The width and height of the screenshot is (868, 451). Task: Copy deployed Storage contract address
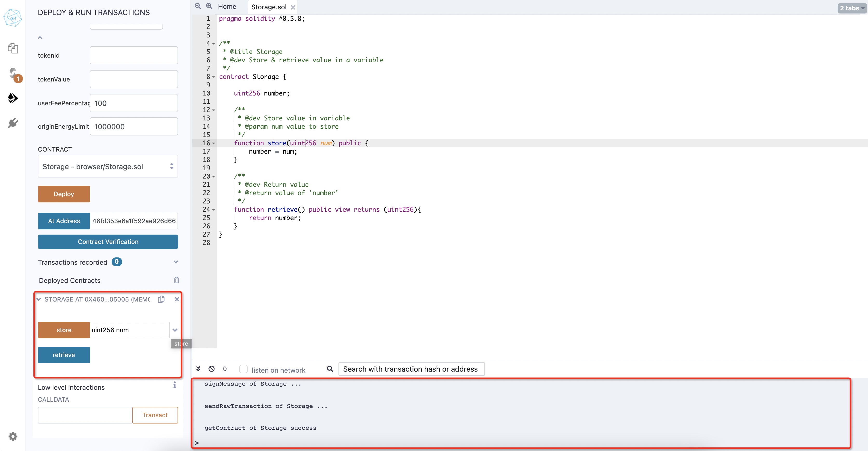point(161,299)
